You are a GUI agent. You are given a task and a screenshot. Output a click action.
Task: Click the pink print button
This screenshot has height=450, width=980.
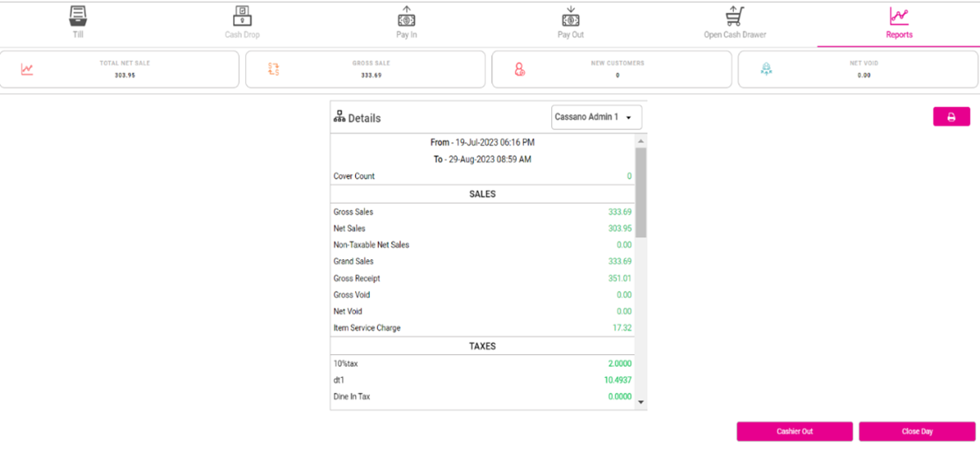pyautogui.click(x=951, y=117)
